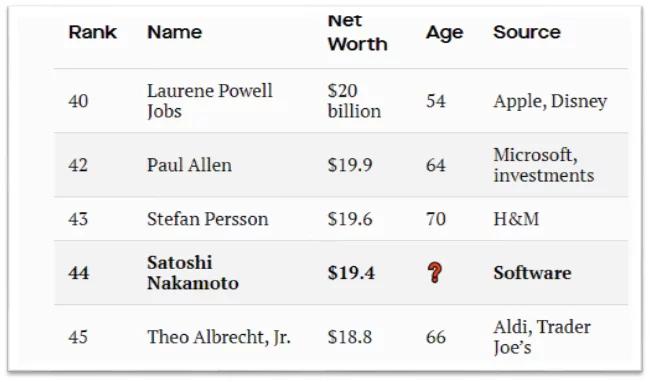
Task: Select the $20 billion net worth cell
Action: (x=354, y=101)
